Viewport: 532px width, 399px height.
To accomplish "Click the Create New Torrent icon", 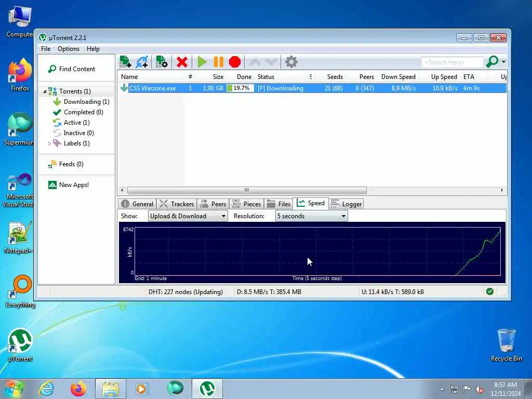I will coord(162,62).
